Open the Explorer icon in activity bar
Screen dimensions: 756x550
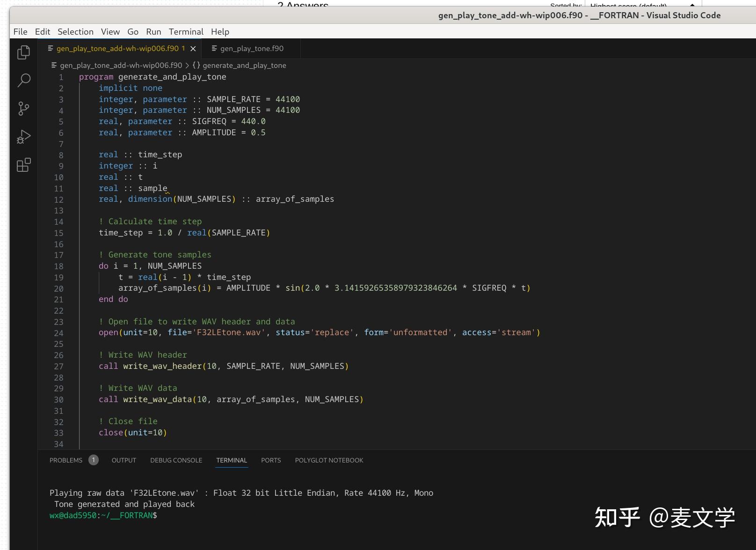[23, 52]
